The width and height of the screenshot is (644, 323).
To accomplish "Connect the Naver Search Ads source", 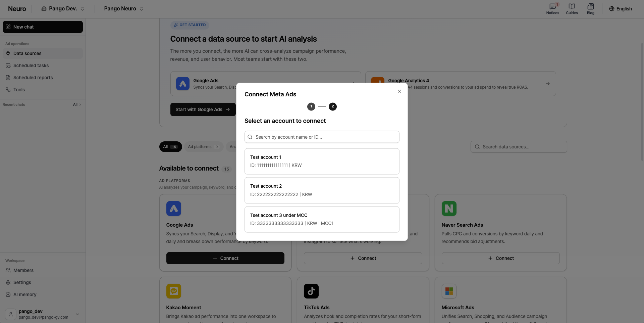I will click(x=500, y=258).
